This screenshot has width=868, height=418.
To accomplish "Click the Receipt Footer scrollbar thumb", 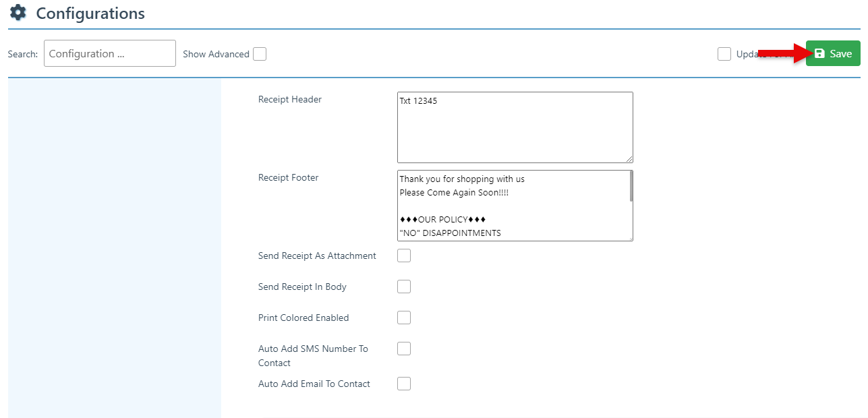I will pyautogui.click(x=631, y=187).
